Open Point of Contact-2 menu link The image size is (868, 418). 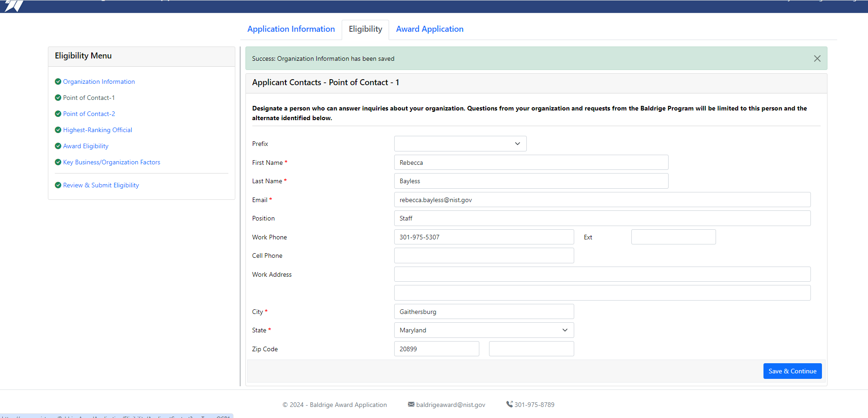tap(89, 114)
